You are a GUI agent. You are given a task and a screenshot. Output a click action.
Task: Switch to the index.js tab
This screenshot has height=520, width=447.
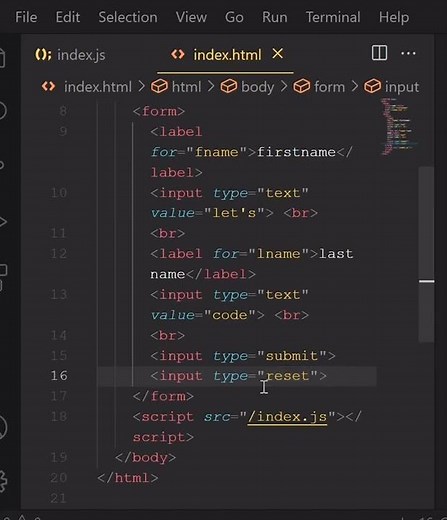click(x=71, y=55)
